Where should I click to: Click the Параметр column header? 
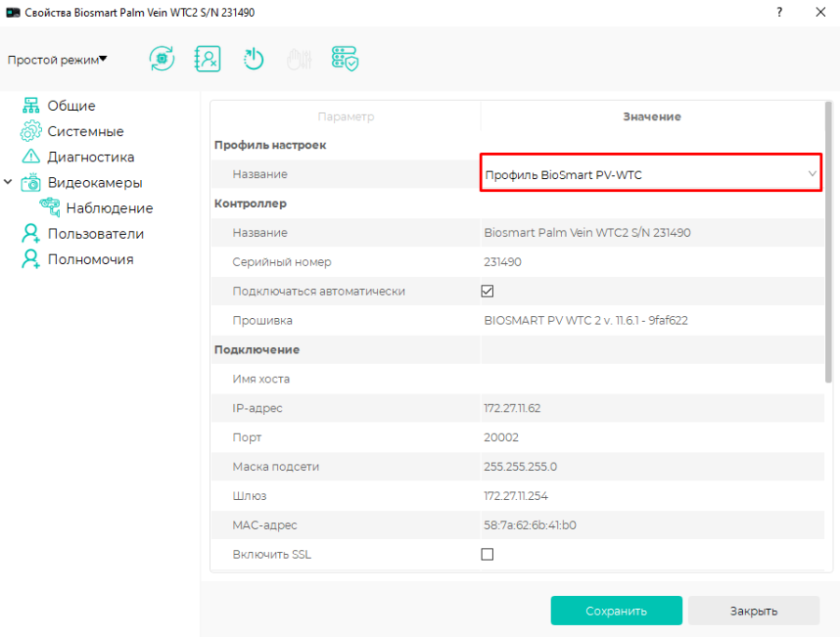(x=345, y=117)
